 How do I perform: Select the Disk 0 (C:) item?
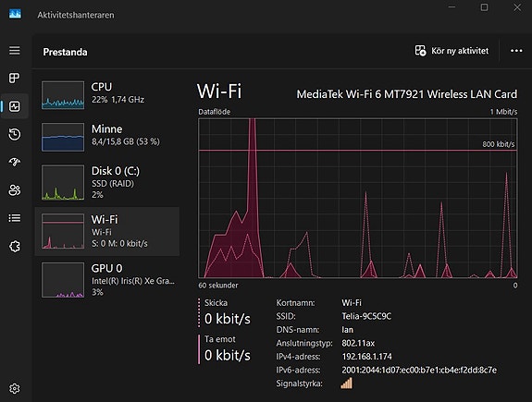coord(107,182)
